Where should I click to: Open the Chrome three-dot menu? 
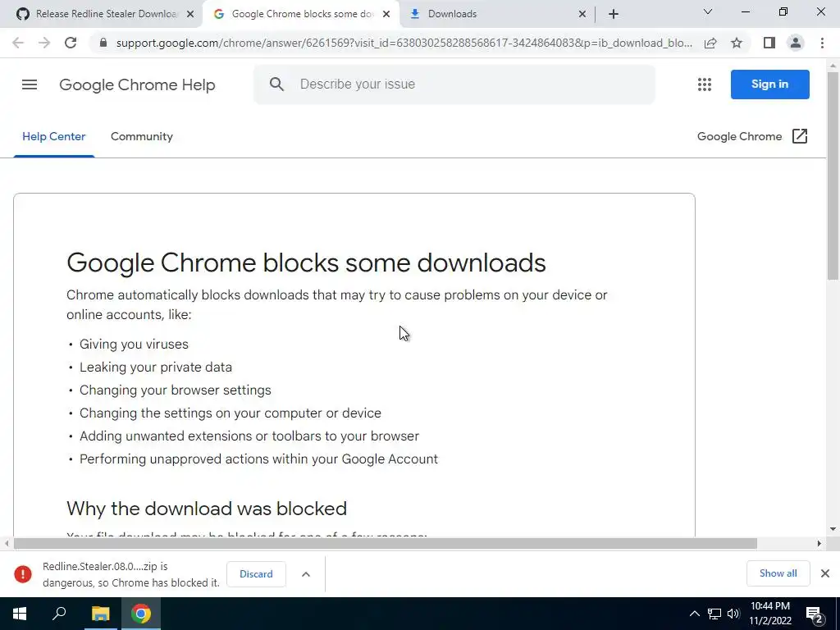pos(822,43)
